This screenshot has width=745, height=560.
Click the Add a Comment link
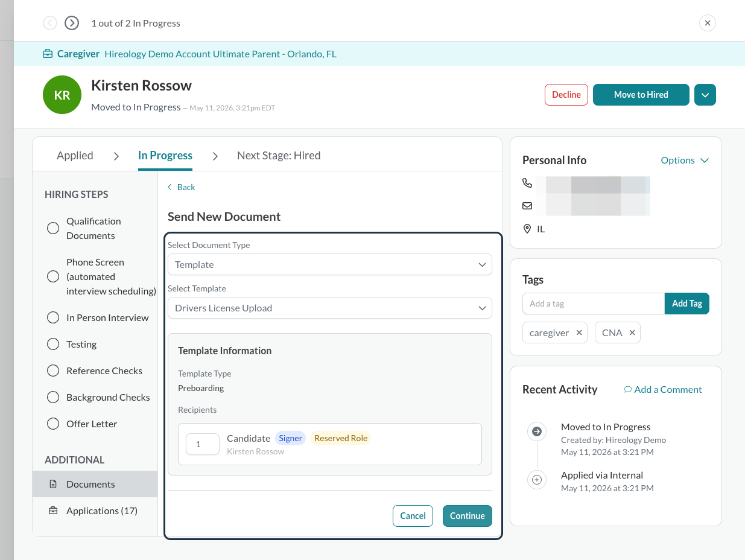pyautogui.click(x=663, y=389)
